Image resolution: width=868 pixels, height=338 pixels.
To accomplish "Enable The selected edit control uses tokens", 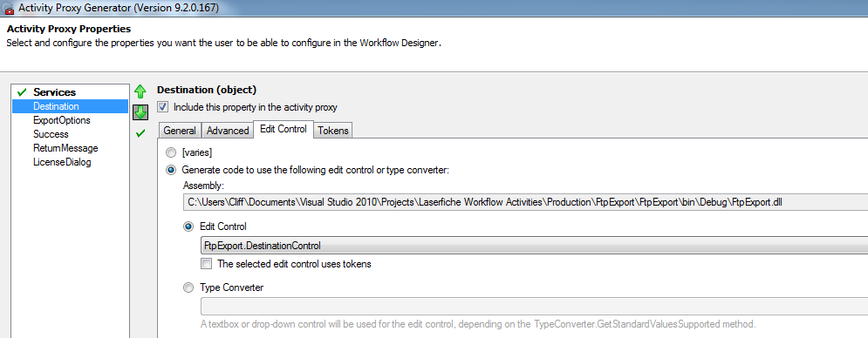I will pyautogui.click(x=207, y=264).
